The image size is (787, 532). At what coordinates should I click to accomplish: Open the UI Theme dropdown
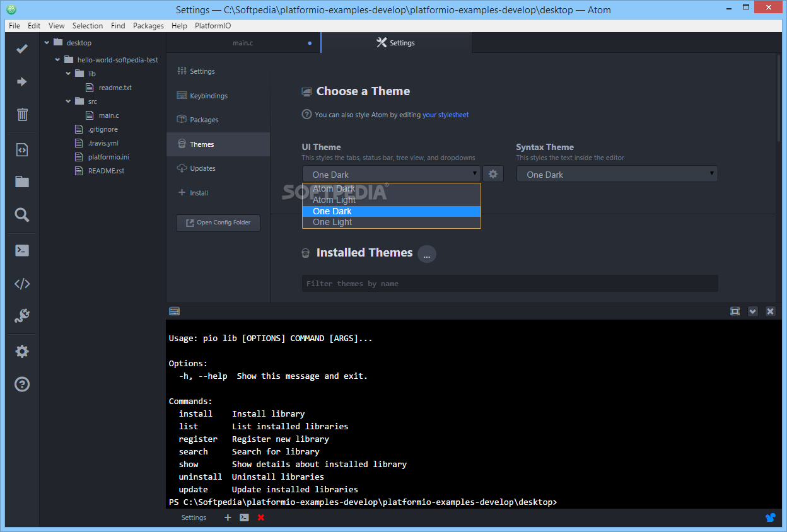(392, 174)
